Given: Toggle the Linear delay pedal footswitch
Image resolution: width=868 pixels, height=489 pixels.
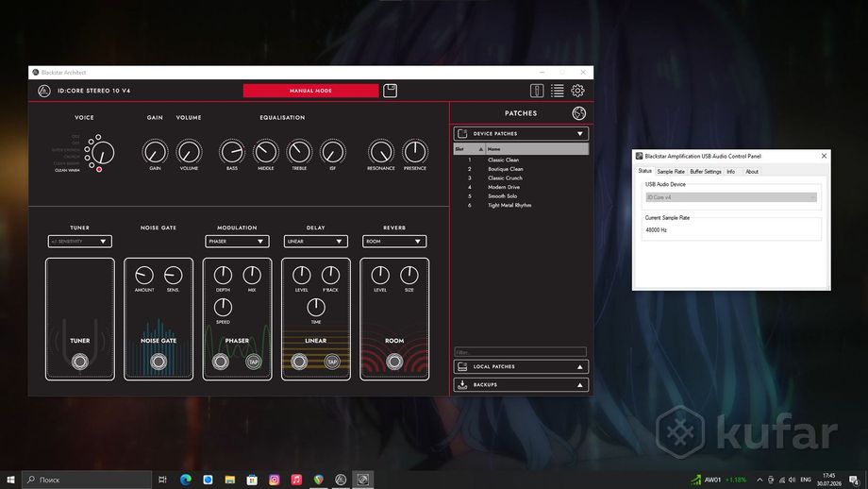Looking at the screenshot, I should pyautogui.click(x=299, y=362).
